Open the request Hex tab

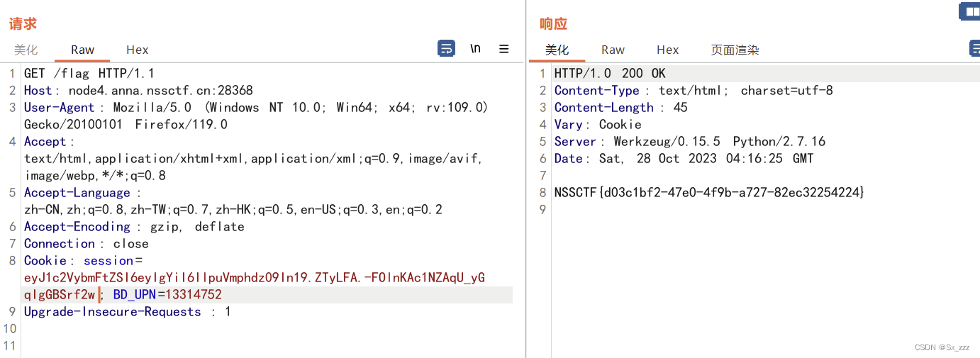[x=138, y=50]
